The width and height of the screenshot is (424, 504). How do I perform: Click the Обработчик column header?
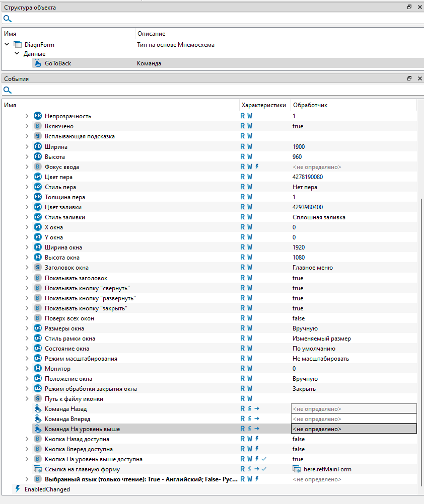[x=310, y=105]
